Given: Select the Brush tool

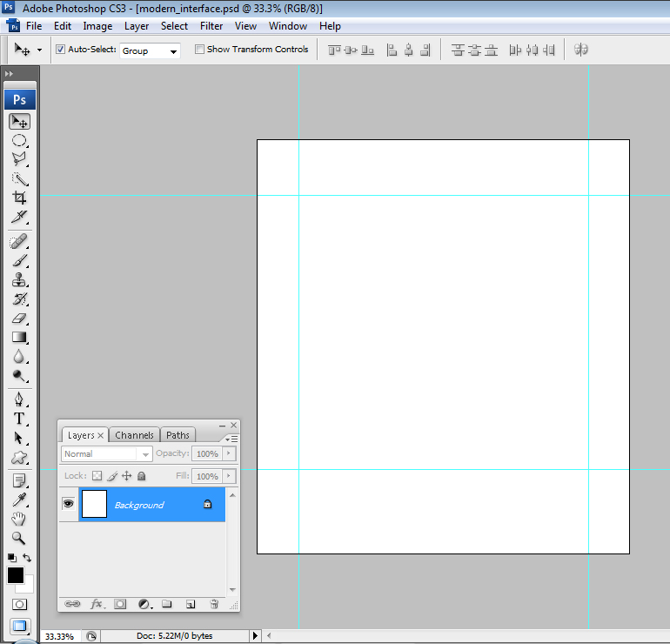Looking at the screenshot, I should 19,261.
